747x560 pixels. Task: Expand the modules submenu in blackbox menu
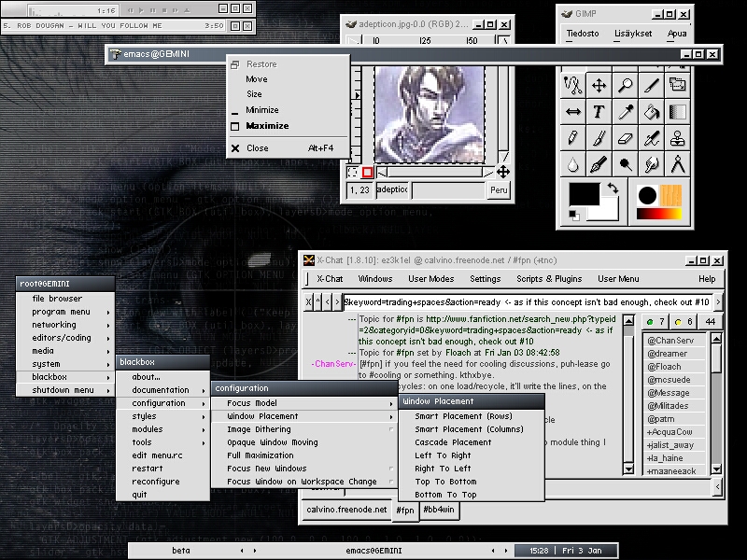[162, 429]
